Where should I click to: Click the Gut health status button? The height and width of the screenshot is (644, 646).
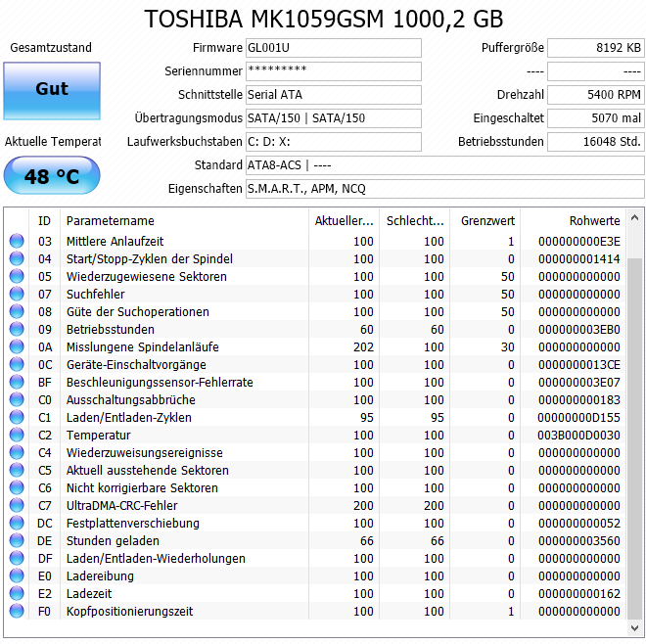52,91
